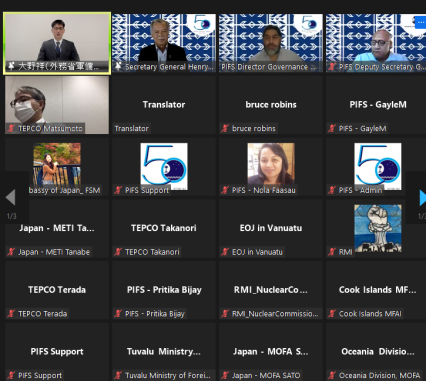The image size is (426, 381).
Task: Select the PIFS - Admin 50 logo avatar
Action: pos(378,167)
